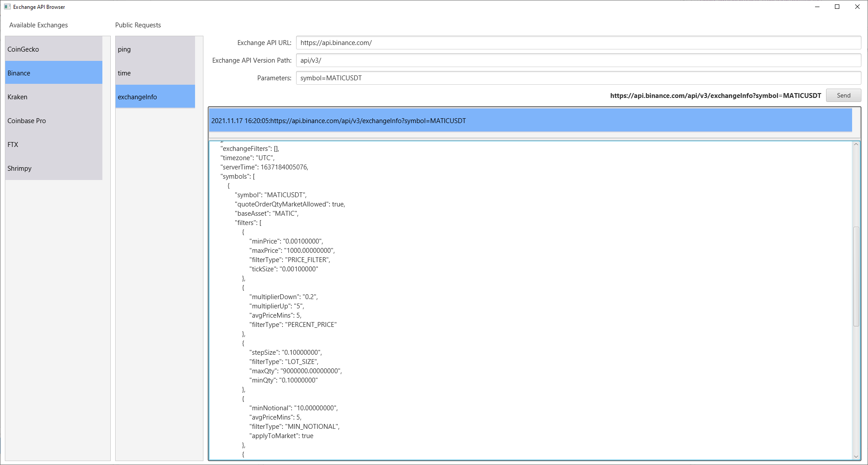Click the "filterType": "PRICE_FILTER" line
The height and width of the screenshot is (465, 868).
pyautogui.click(x=290, y=260)
